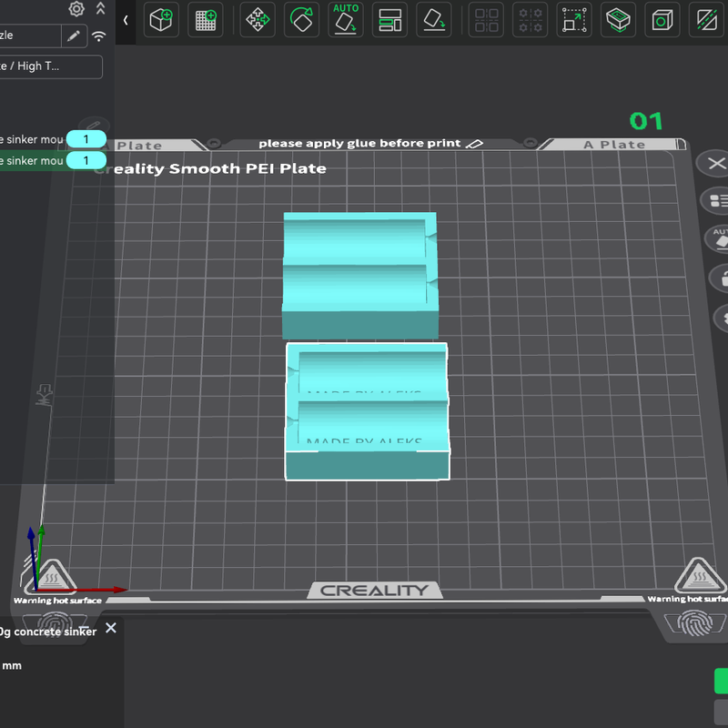728x728 pixels.
Task: Select the Rotate tool
Action: pyautogui.click(x=301, y=20)
